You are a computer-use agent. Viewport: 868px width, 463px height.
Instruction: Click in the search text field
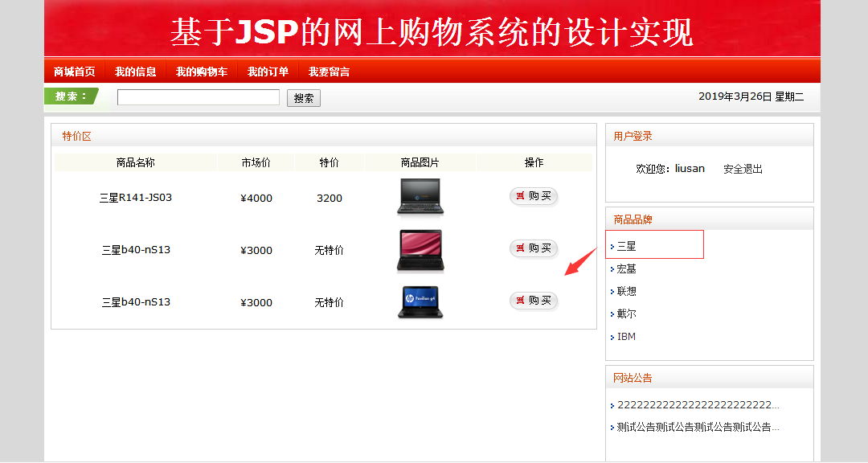click(x=199, y=97)
